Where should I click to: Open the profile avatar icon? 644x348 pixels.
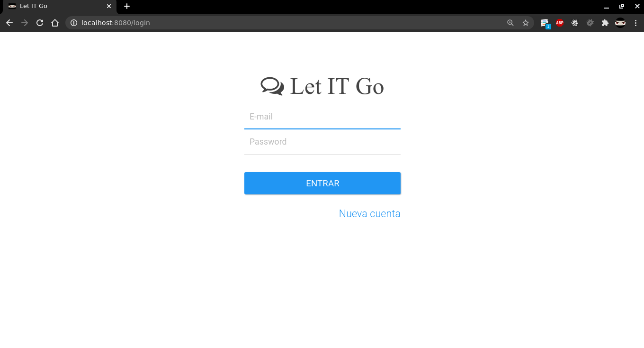[x=620, y=23]
